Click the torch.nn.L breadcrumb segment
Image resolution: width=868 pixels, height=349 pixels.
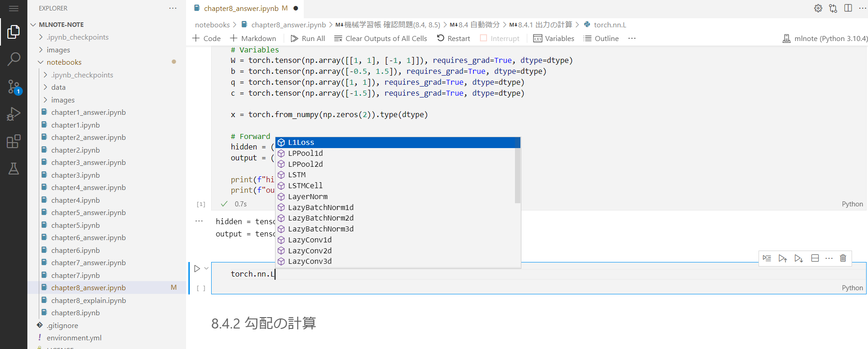click(x=610, y=25)
